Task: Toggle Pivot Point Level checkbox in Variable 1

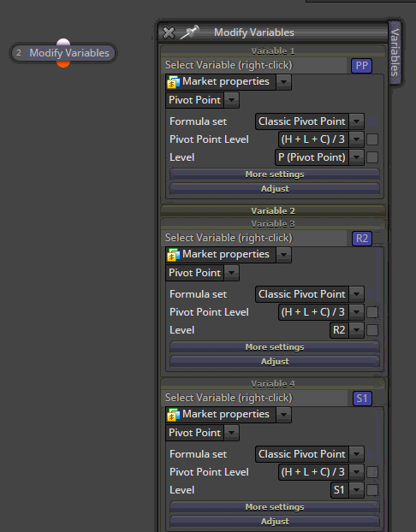Action: [372, 139]
